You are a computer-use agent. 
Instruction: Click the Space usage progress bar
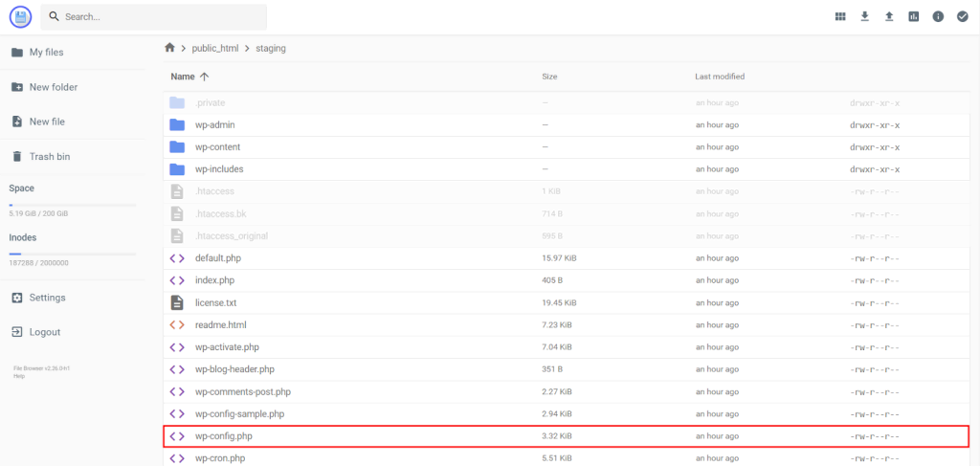pos(73,205)
